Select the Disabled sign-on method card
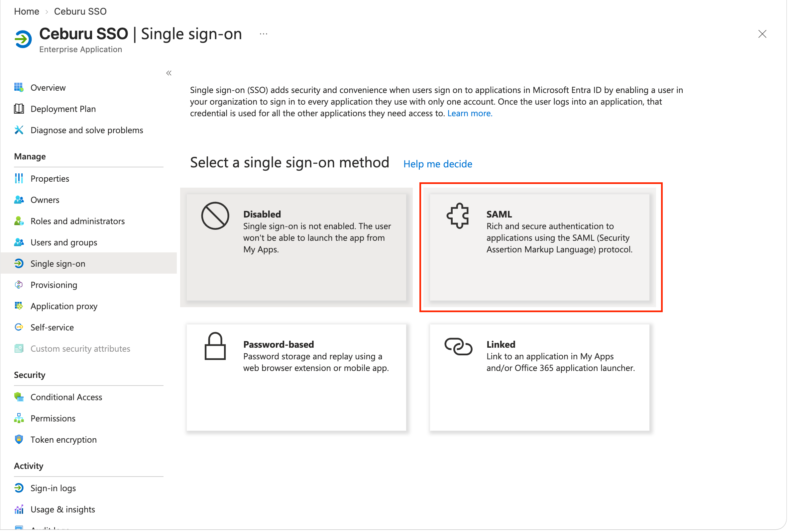This screenshot has height=532, width=789. pyautogui.click(x=297, y=248)
